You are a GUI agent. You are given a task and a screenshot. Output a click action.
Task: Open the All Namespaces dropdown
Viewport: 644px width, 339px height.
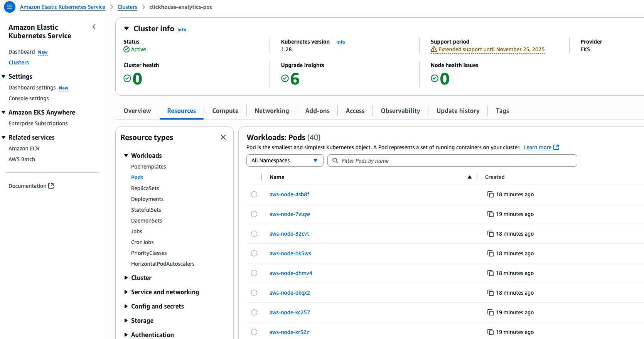[285, 160]
